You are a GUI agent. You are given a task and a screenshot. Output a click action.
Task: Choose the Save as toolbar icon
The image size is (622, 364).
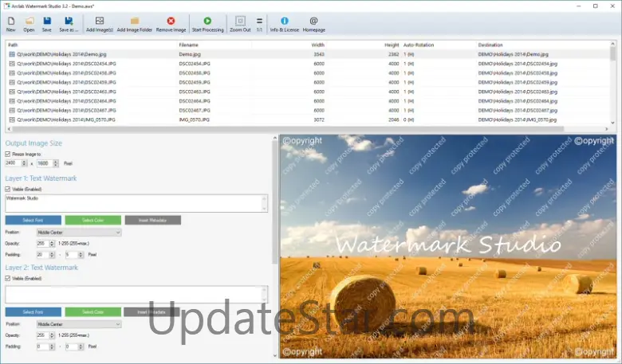tap(69, 24)
